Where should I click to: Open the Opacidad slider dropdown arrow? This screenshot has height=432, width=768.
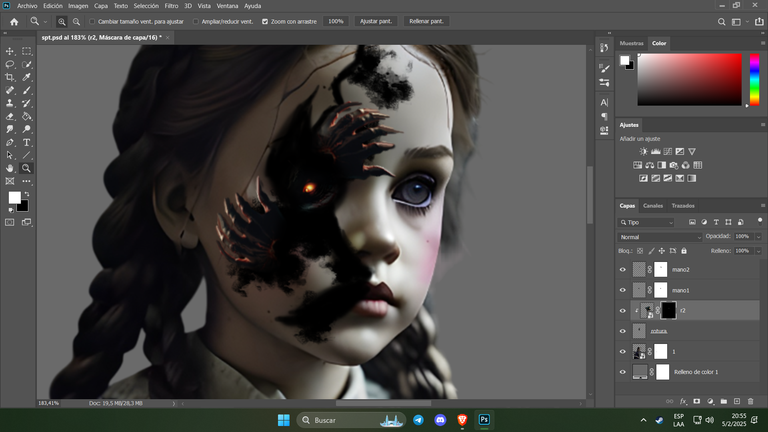(758, 237)
